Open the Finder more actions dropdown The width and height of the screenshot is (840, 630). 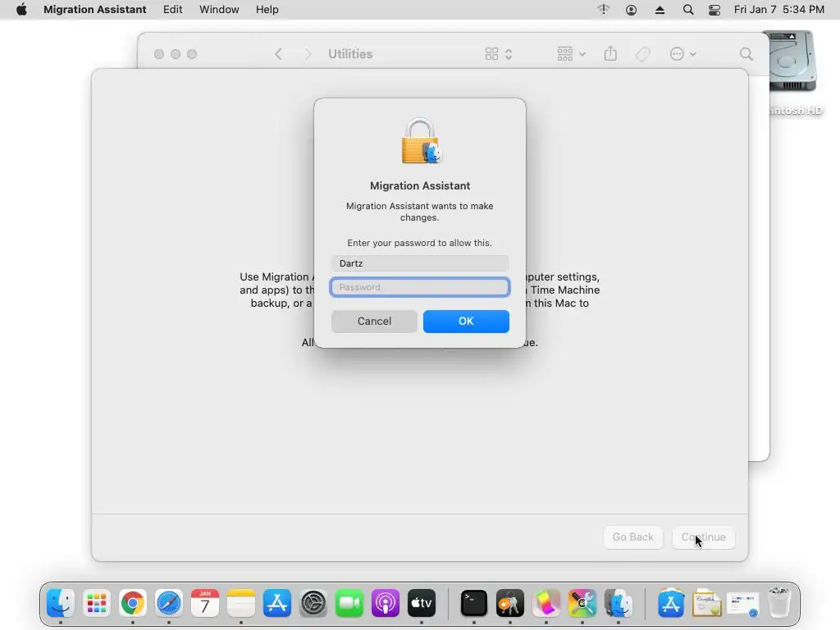coord(683,54)
